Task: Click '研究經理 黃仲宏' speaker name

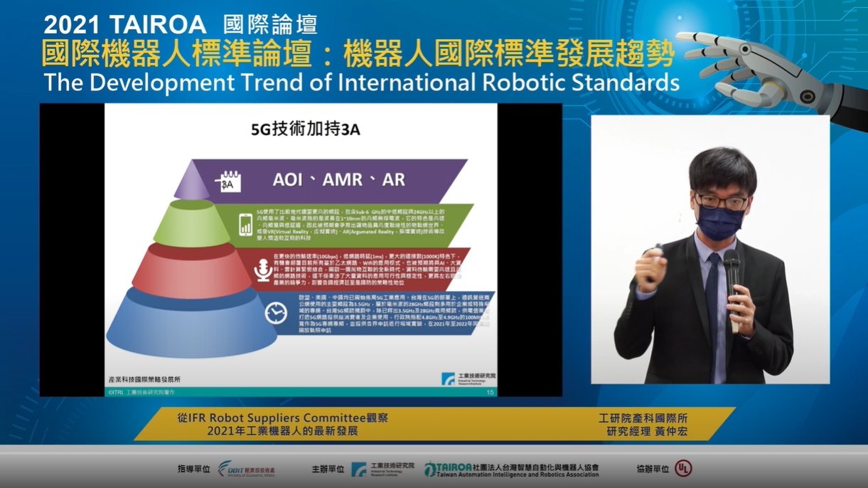Action: coord(647,432)
